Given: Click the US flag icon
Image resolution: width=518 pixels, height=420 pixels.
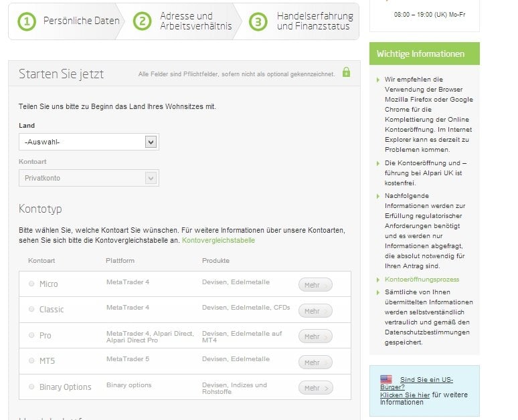Looking at the screenshot, I should (386, 379).
